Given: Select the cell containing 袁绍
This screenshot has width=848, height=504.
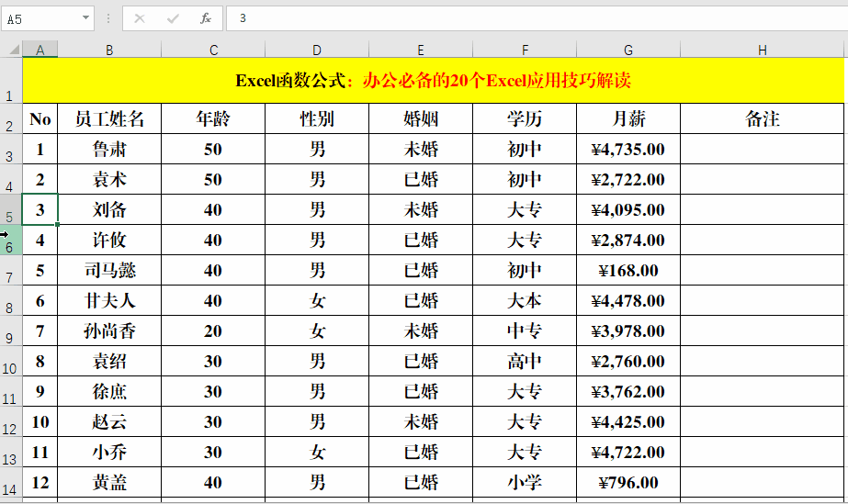Looking at the screenshot, I should 109,360.
